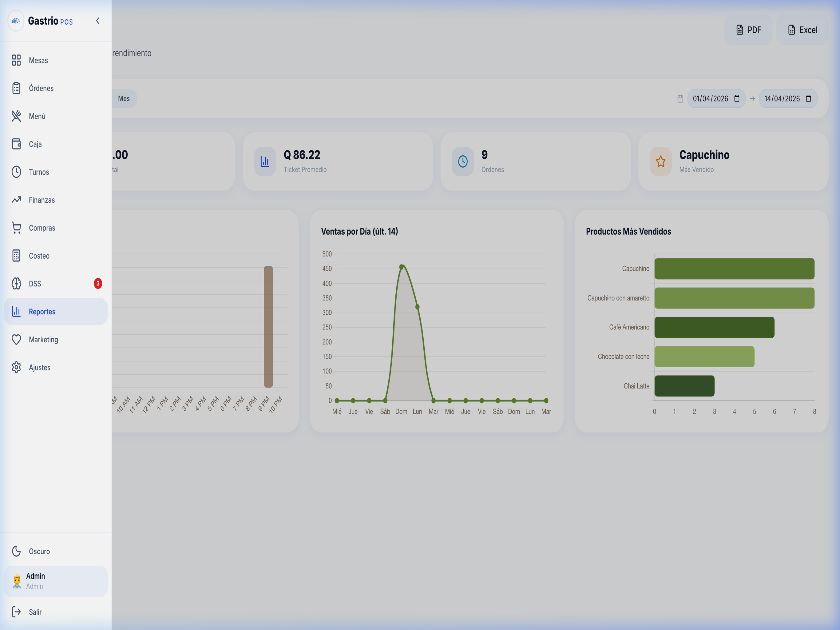840x630 pixels.
Task: Click the Costeo calculator icon
Action: (16, 256)
